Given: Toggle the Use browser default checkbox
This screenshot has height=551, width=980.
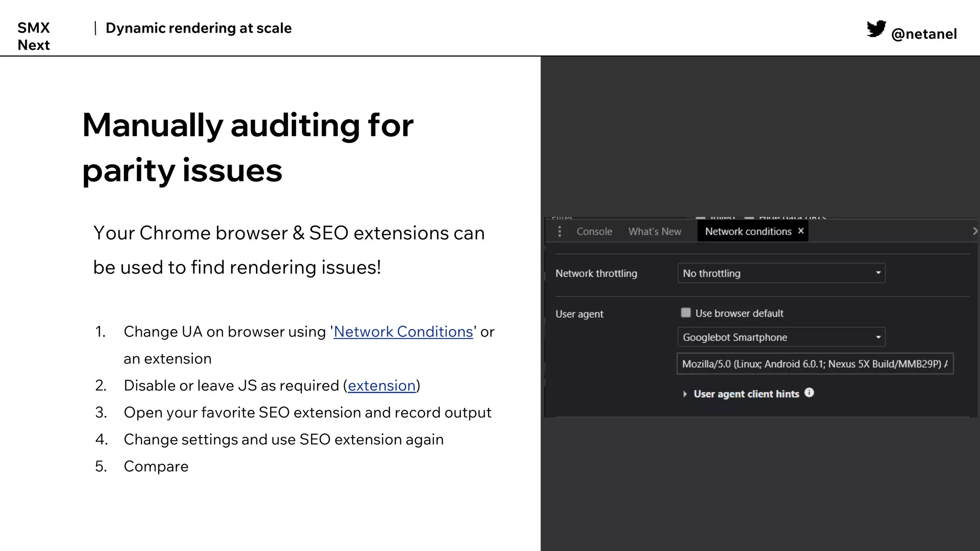Looking at the screenshot, I should [686, 313].
